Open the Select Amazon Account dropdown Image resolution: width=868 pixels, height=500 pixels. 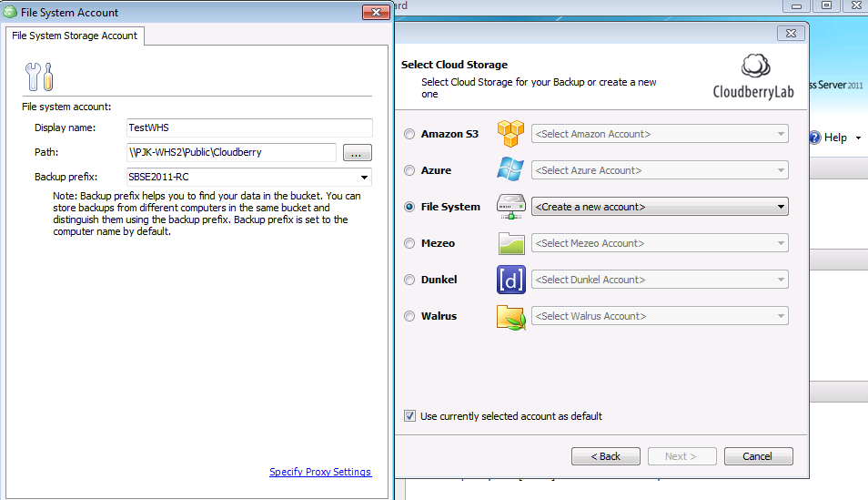coord(660,134)
